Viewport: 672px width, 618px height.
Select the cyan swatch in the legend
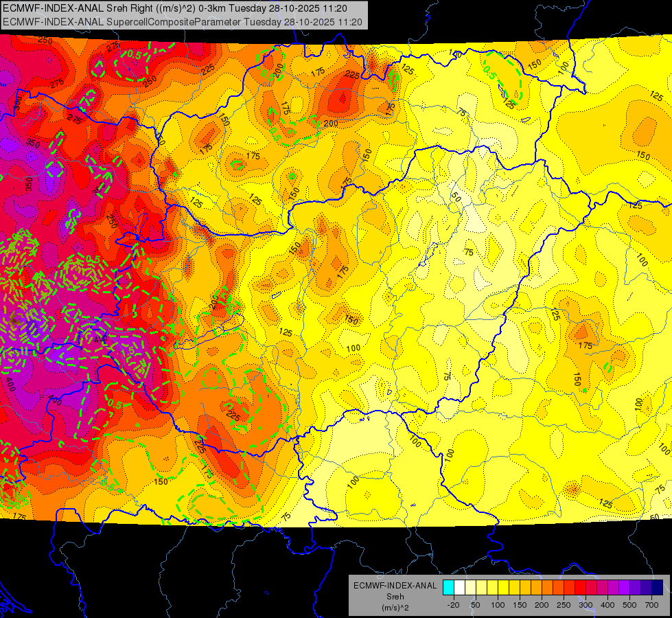tap(448, 588)
